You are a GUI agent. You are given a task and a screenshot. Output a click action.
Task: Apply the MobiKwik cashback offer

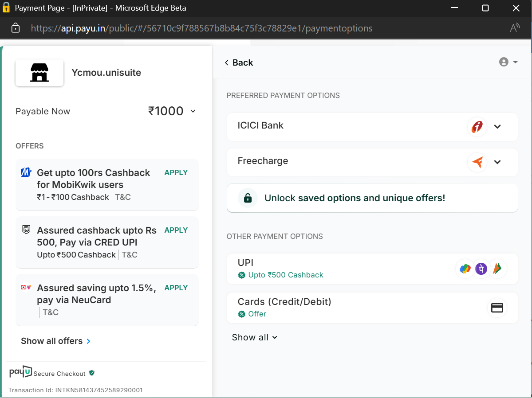coord(176,172)
